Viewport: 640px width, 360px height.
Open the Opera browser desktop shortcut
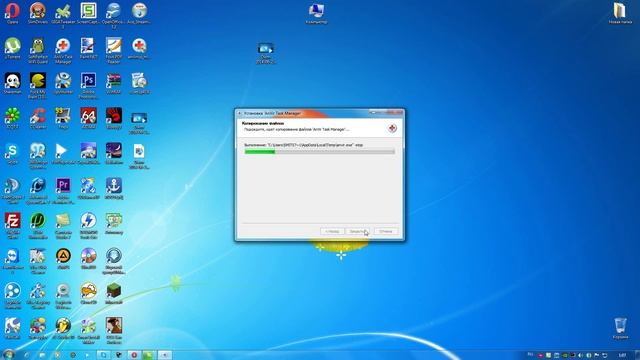[12, 13]
